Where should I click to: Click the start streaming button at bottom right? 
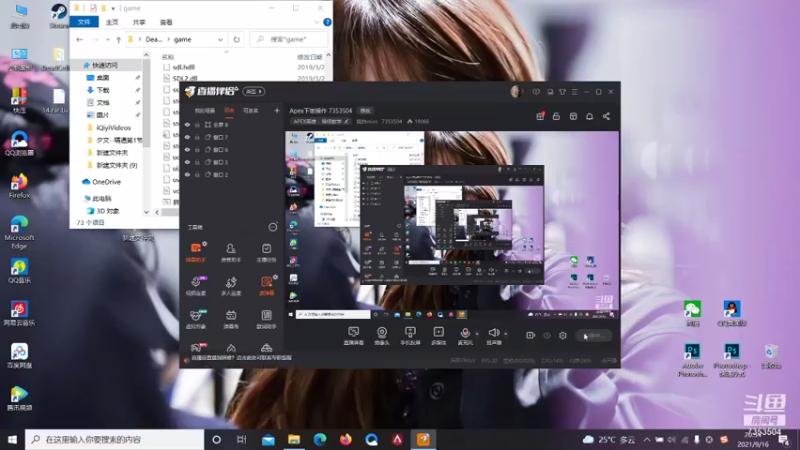(594, 335)
